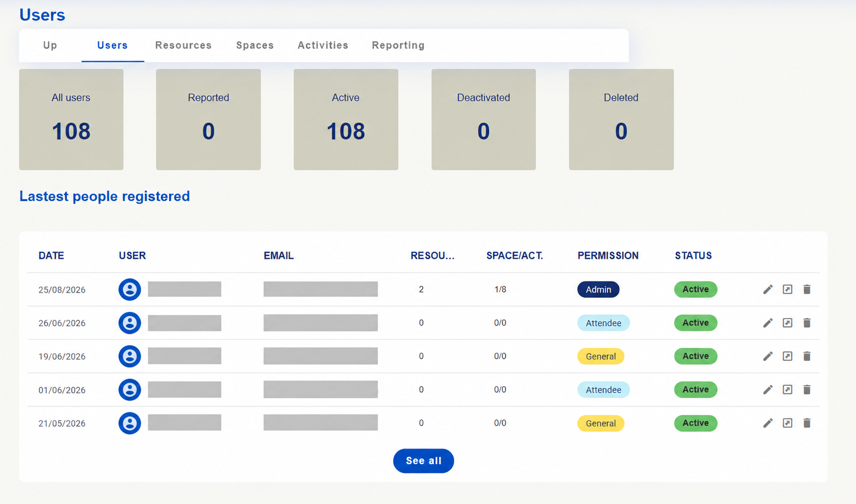Click the See all button
856x504 pixels.
coord(423,461)
